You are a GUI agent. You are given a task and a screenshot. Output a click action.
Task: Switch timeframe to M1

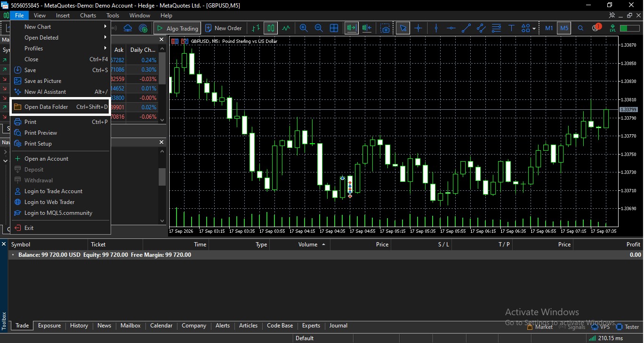click(549, 28)
